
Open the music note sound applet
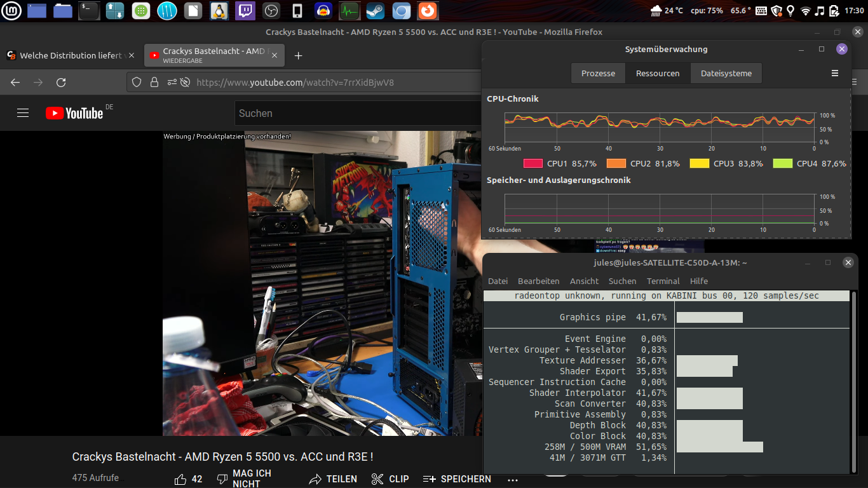[820, 10]
